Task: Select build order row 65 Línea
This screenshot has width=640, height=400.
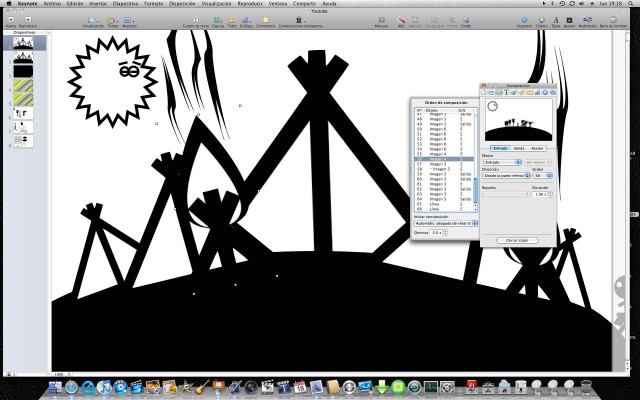Action: [x=444, y=204]
